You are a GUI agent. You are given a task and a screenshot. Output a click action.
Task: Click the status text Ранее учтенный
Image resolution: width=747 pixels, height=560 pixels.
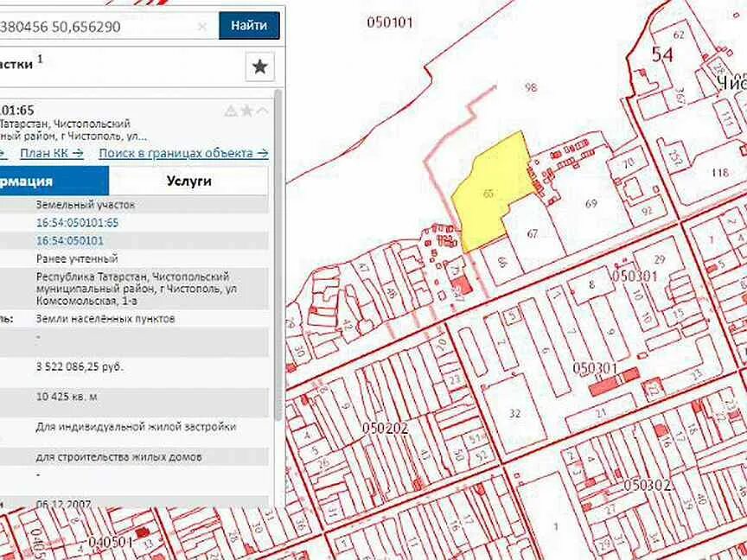[77, 258]
